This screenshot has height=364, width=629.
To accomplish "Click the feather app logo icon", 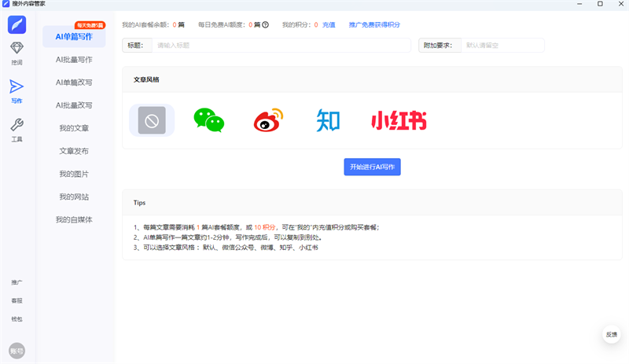I will (17, 24).
